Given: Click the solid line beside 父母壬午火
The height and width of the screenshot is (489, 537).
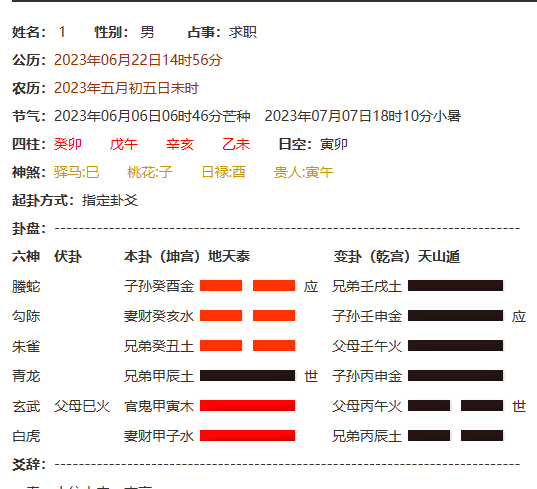Looking at the screenshot, I should click(x=455, y=346).
